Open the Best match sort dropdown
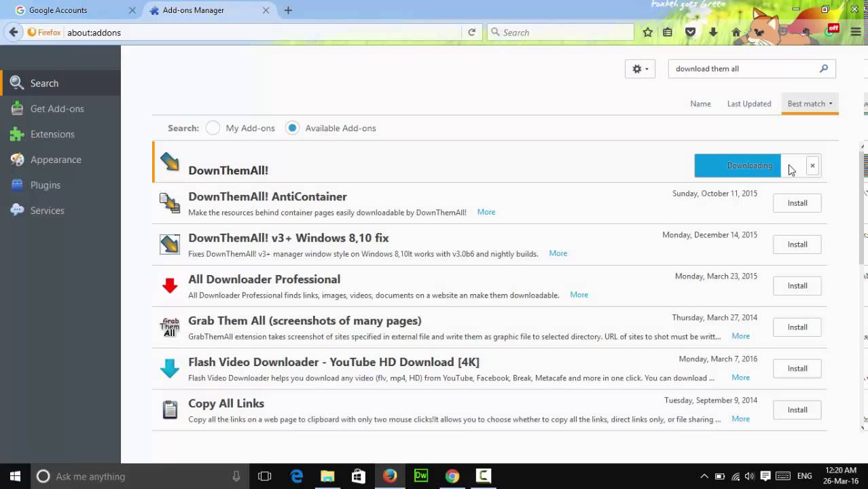The image size is (868, 489). pyautogui.click(x=810, y=103)
